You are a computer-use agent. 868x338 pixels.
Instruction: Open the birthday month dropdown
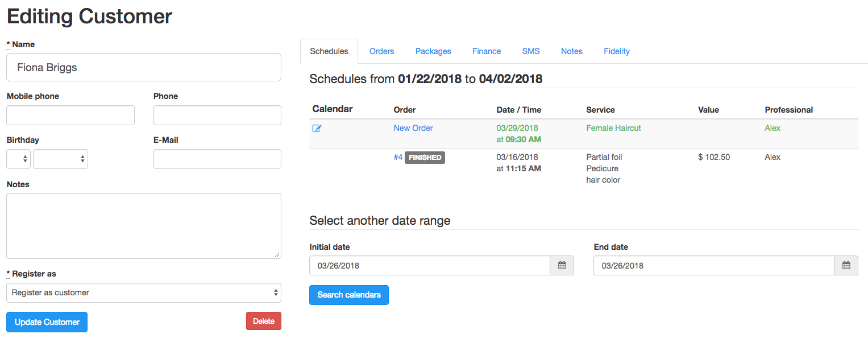(60, 159)
